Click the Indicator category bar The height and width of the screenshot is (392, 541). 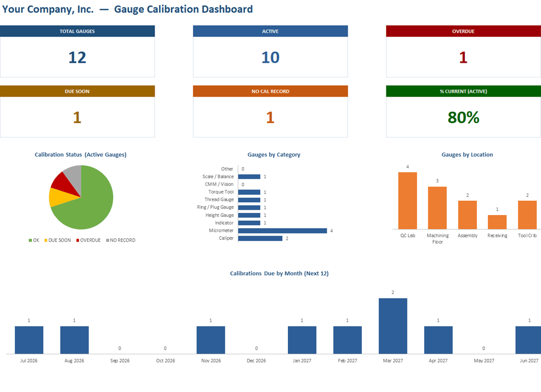click(x=249, y=223)
